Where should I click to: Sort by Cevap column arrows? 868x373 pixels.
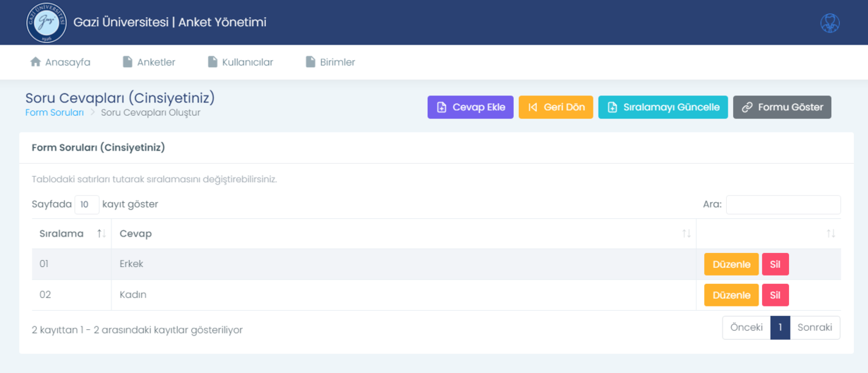coord(686,234)
